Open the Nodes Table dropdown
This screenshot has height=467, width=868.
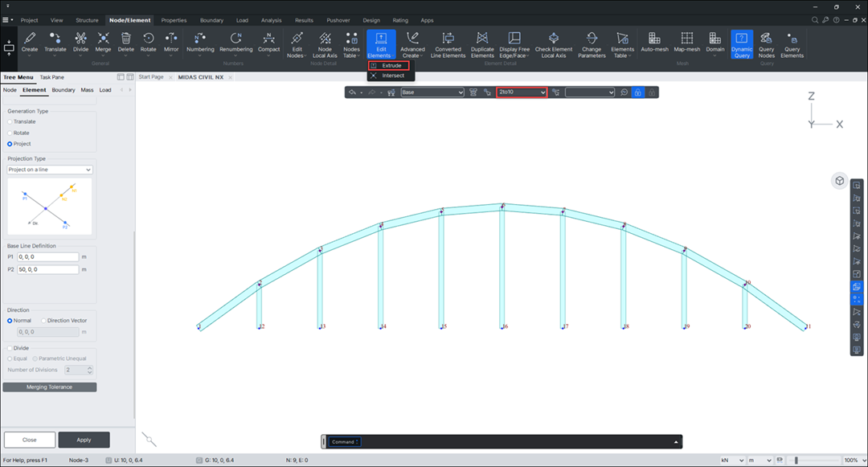(351, 45)
